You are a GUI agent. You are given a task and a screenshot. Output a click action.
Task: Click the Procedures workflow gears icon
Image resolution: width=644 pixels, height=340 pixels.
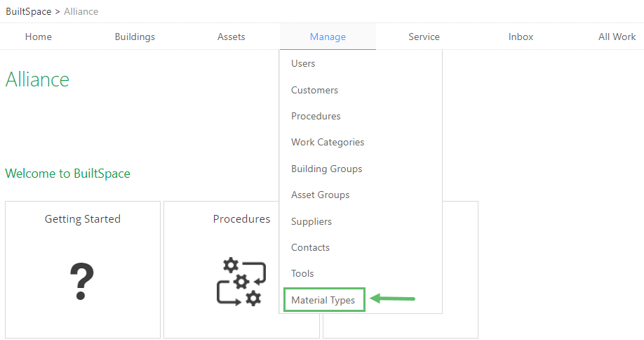click(x=241, y=282)
